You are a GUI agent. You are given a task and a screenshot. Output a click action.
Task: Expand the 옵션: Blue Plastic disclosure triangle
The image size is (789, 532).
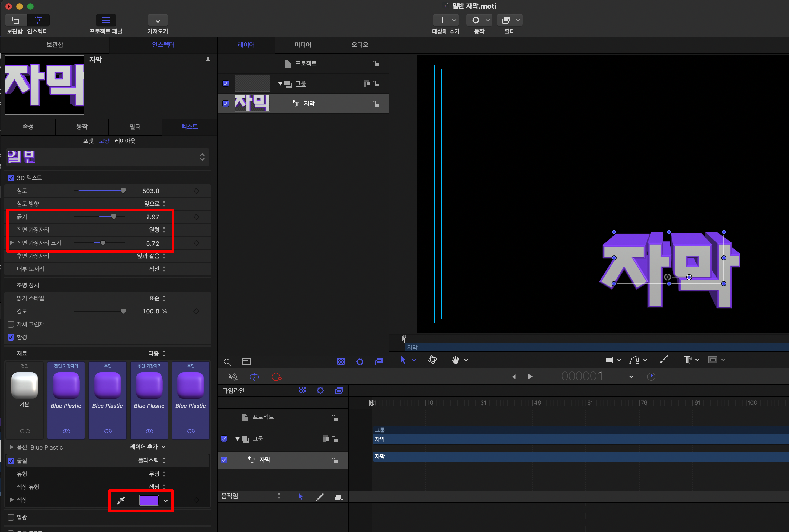[12, 447]
